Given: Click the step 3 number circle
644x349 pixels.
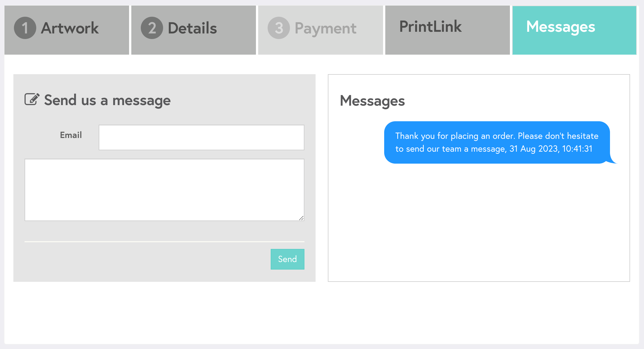Looking at the screenshot, I should pos(279,28).
